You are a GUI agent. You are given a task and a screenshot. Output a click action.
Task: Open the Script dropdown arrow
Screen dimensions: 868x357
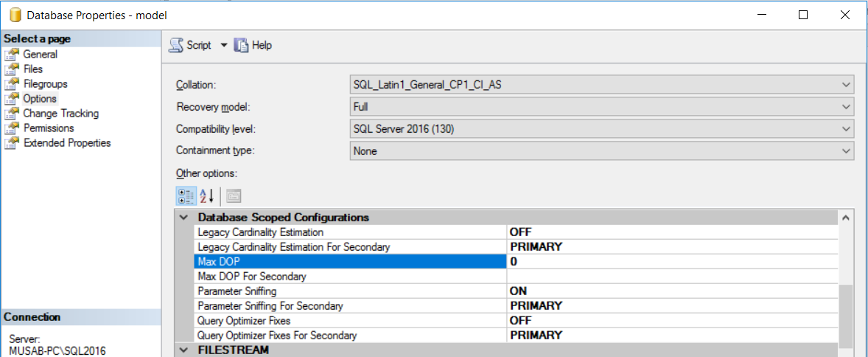[224, 46]
